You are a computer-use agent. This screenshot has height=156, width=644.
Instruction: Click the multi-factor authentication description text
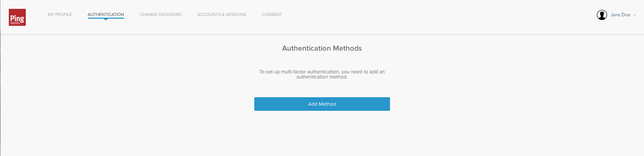tap(322, 74)
